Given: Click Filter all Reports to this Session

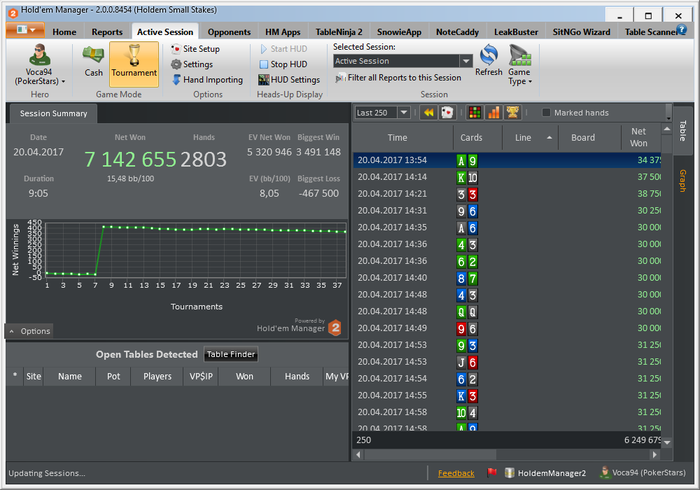Looking at the screenshot, I should (398, 78).
